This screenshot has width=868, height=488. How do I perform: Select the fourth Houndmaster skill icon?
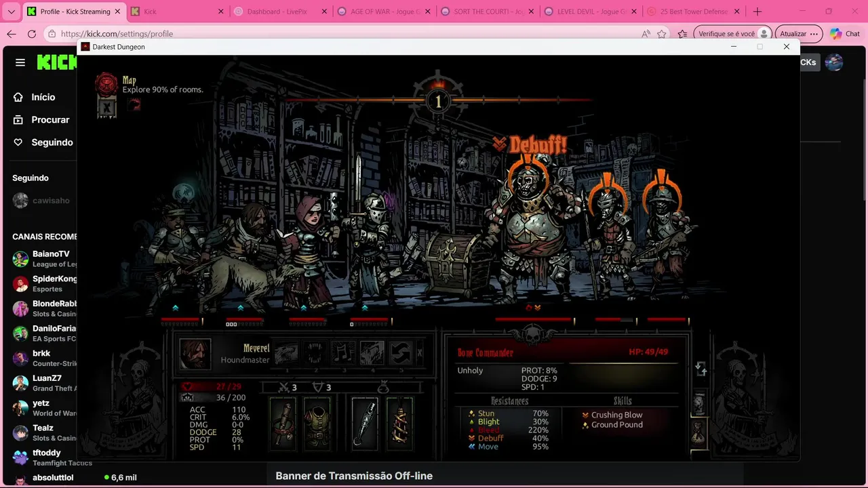coord(372,353)
